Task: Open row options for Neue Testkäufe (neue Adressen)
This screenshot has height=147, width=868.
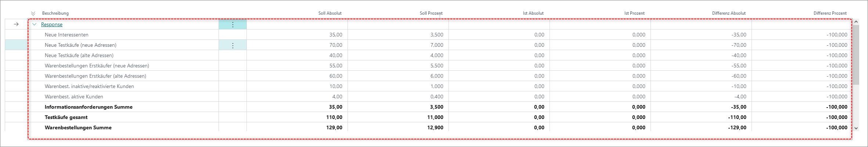Action: (x=233, y=45)
